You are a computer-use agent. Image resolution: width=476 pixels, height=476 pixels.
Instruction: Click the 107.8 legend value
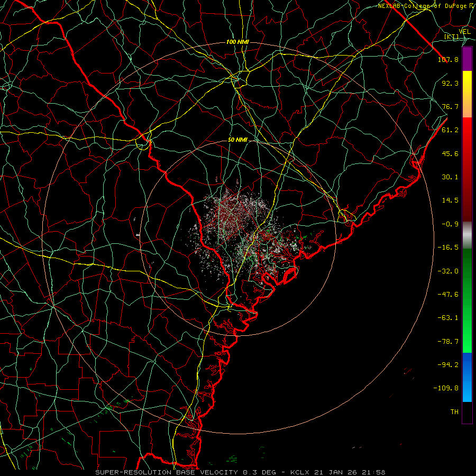click(x=448, y=59)
